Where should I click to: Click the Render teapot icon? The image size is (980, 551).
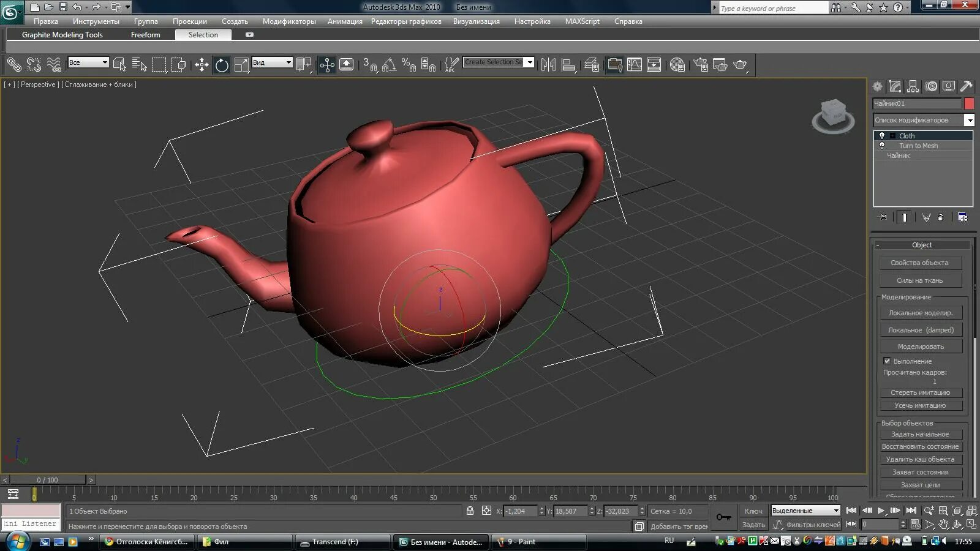pyautogui.click(x=740, y=64)
